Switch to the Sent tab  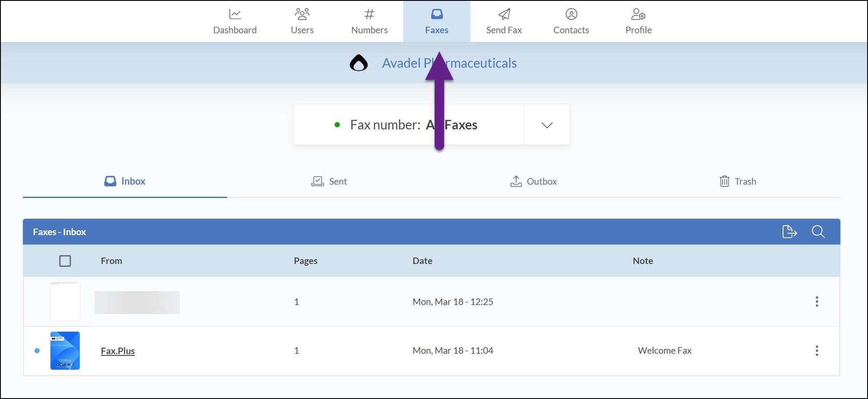click(x=329, y=181)
